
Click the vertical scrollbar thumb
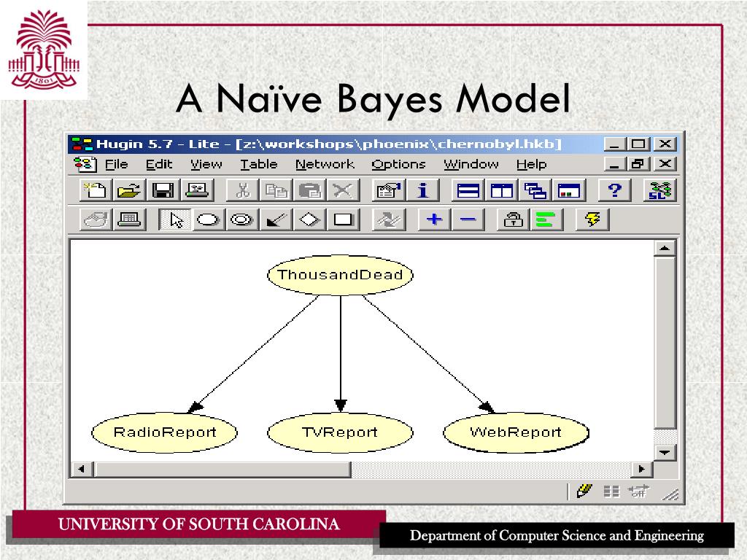point(665,343)
